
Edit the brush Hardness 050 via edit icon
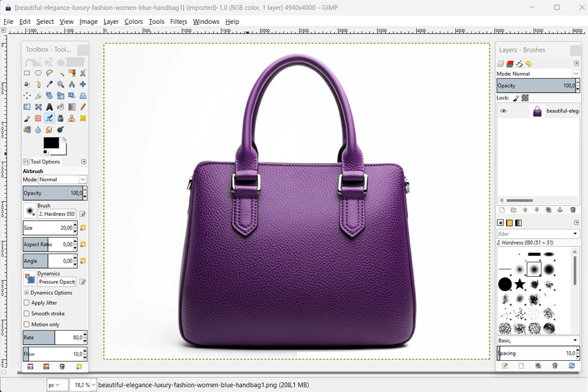83,214
